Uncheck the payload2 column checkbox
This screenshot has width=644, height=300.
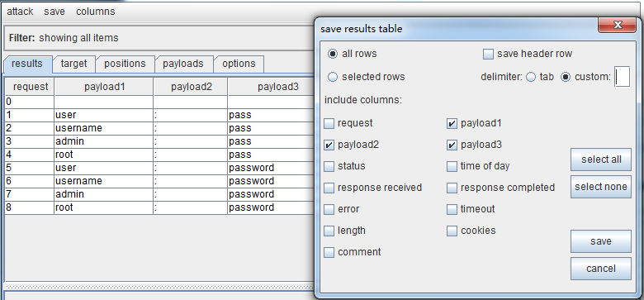(329, 145)
